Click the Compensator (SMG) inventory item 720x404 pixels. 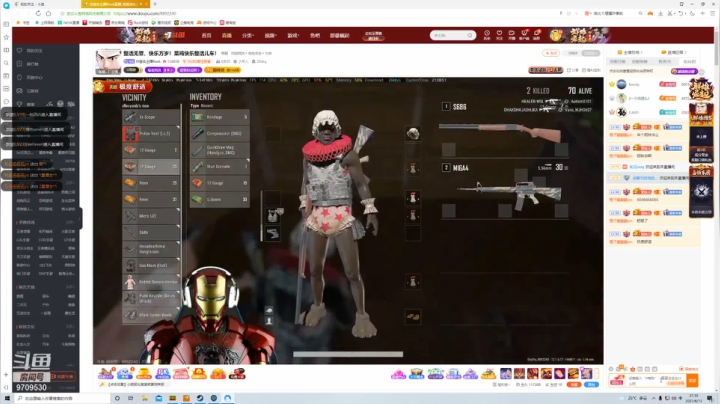[219, 134]
